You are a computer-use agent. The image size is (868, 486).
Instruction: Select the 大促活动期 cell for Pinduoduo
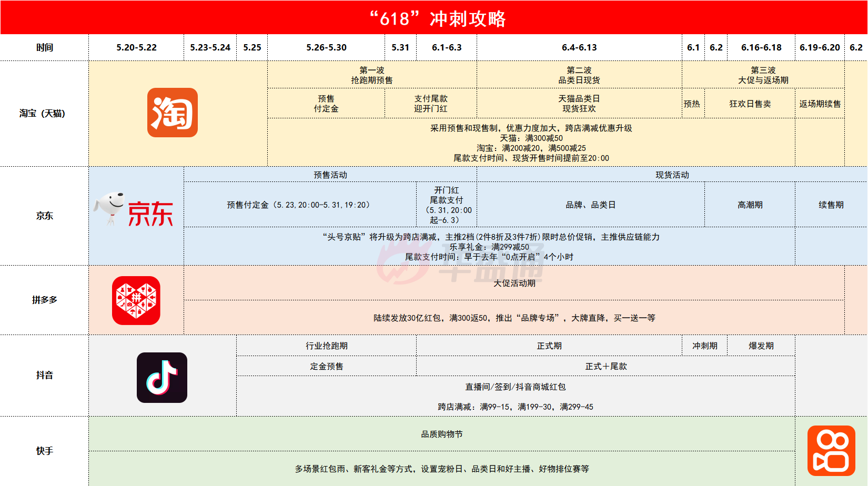(x=514, y=283)
